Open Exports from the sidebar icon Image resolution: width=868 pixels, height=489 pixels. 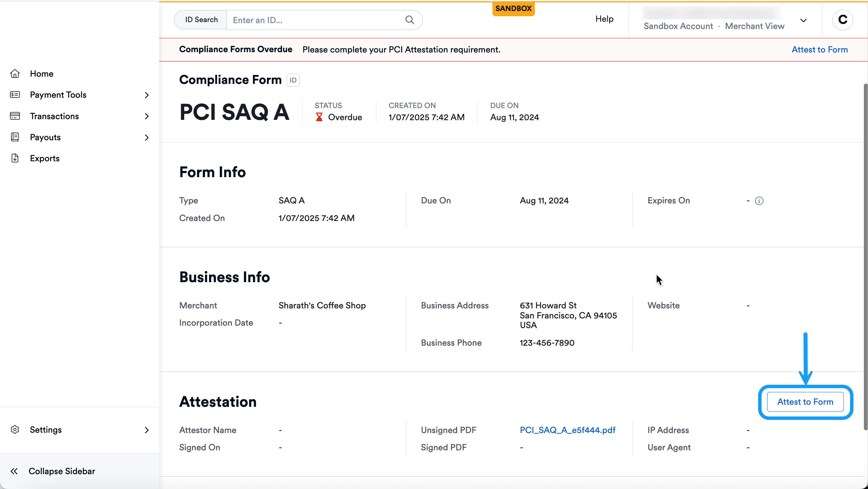tap(15, 158)
